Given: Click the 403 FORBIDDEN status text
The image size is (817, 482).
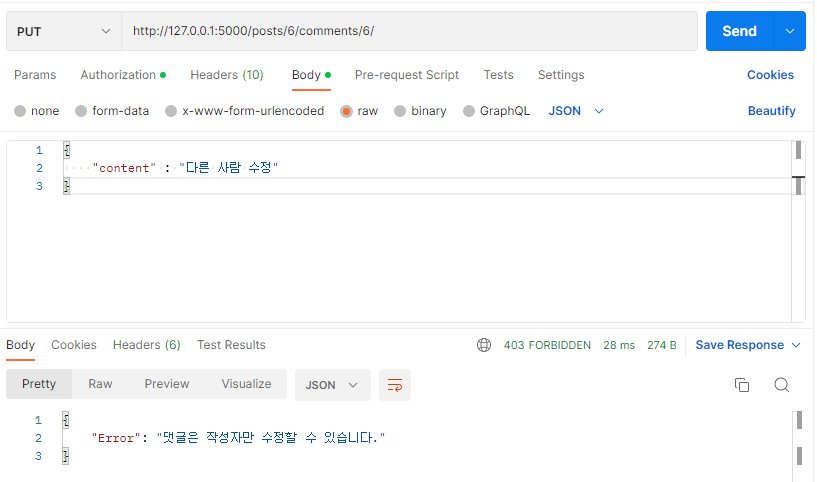Looking at the screenshot, I should [x=547, y=345].
